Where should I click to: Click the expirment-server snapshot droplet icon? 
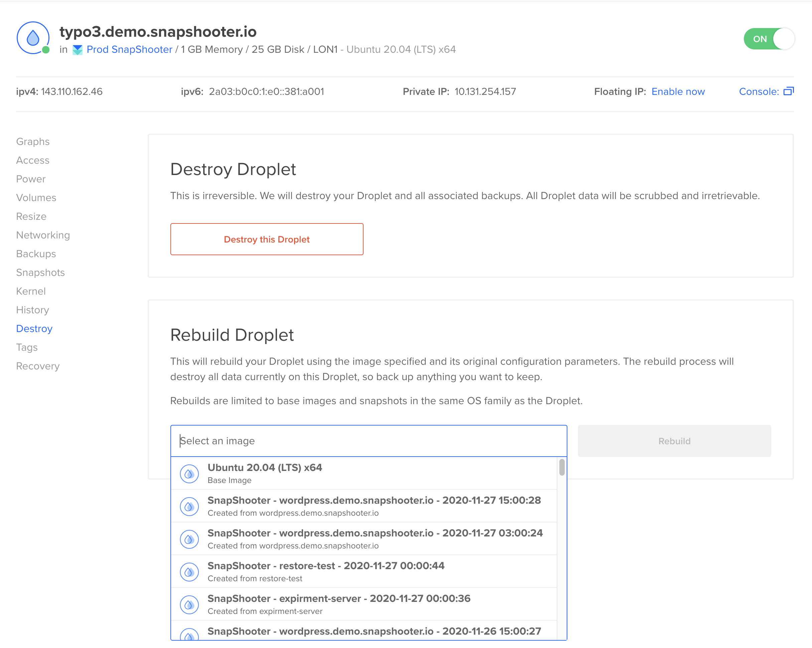point(189,604)
